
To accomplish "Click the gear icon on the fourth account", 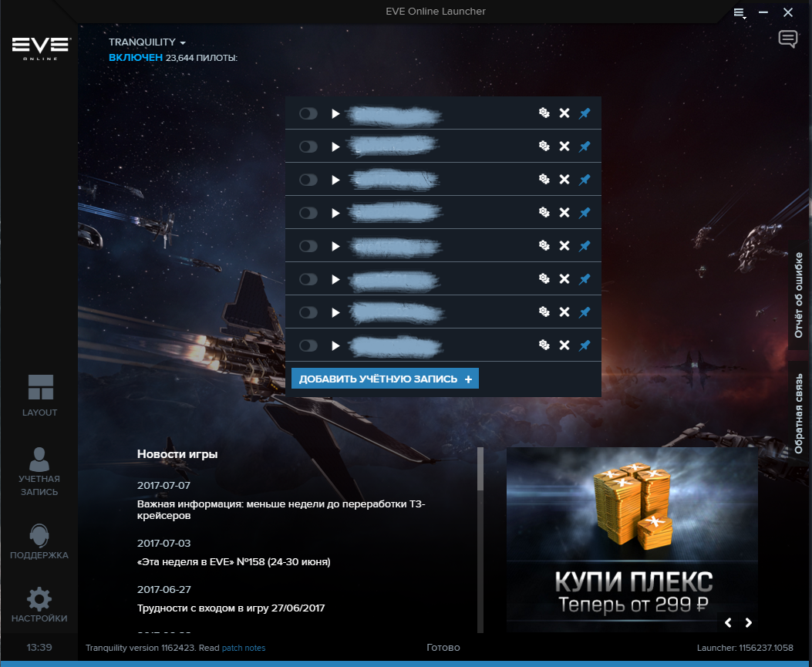I will 544,212.
